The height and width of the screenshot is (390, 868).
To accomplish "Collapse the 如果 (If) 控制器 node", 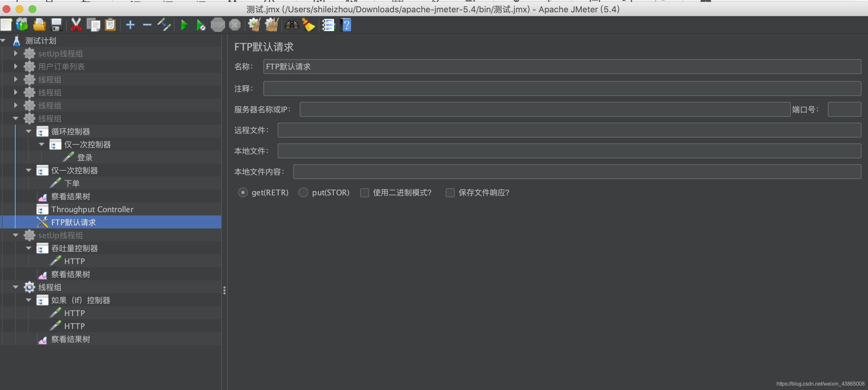I will pos(29,300).
